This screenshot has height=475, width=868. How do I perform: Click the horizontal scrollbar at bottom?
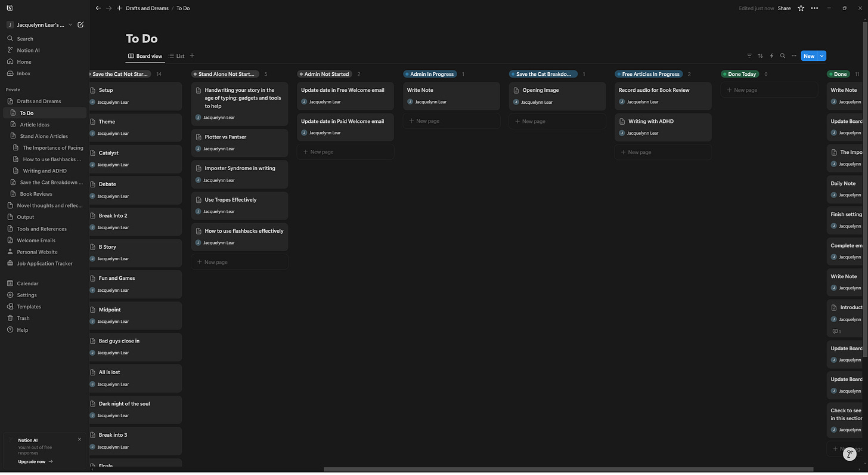coord(568,470)
